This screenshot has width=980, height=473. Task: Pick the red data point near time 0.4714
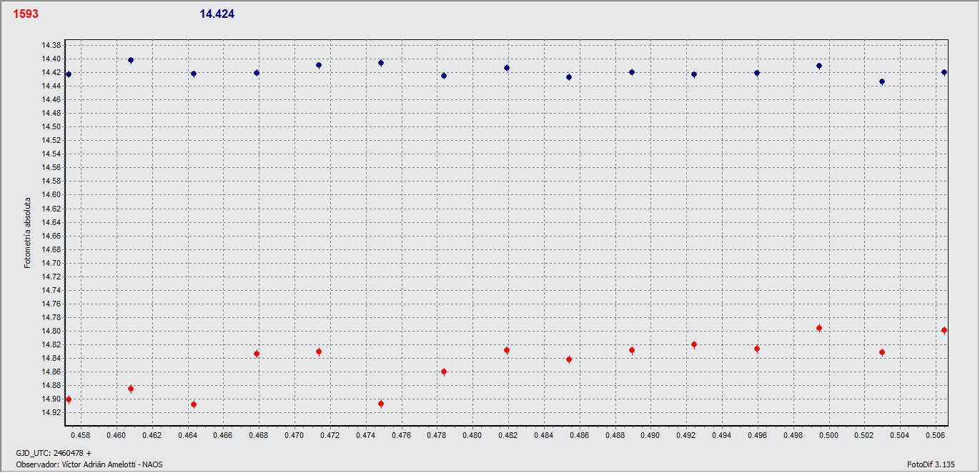[x=319, y=352]
